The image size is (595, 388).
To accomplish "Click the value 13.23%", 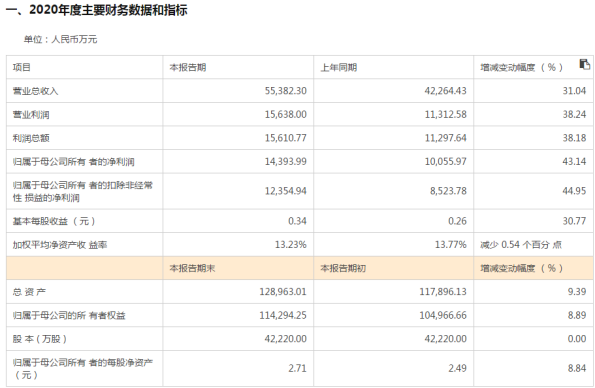I will click(291, 244).
